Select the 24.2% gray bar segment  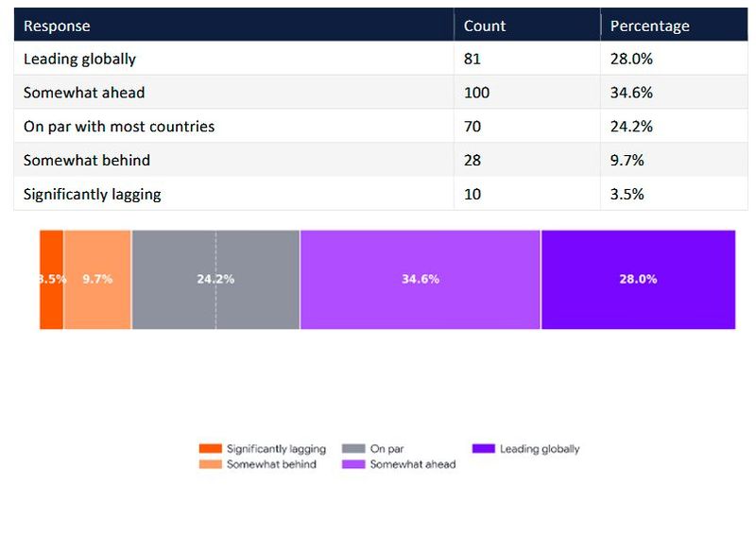(x=215, y=280)
